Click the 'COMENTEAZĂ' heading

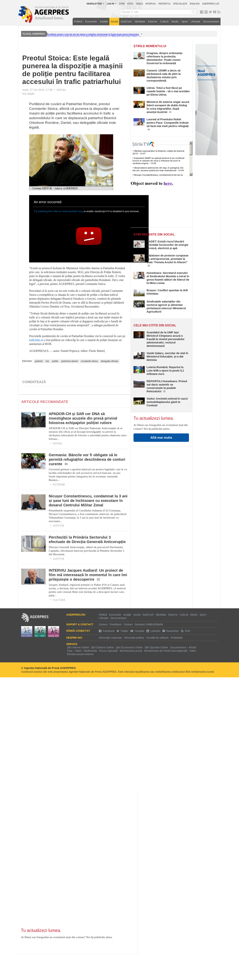tap(34, 382)
